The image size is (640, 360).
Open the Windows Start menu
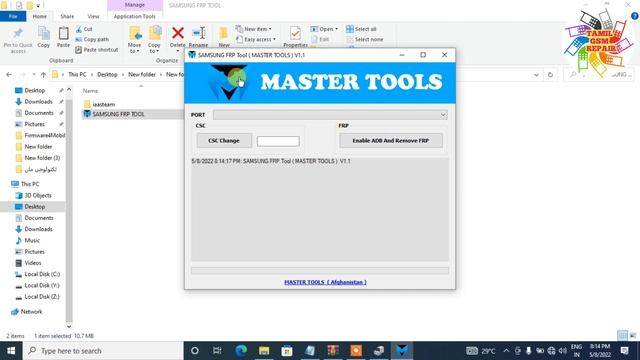[11, 351]
